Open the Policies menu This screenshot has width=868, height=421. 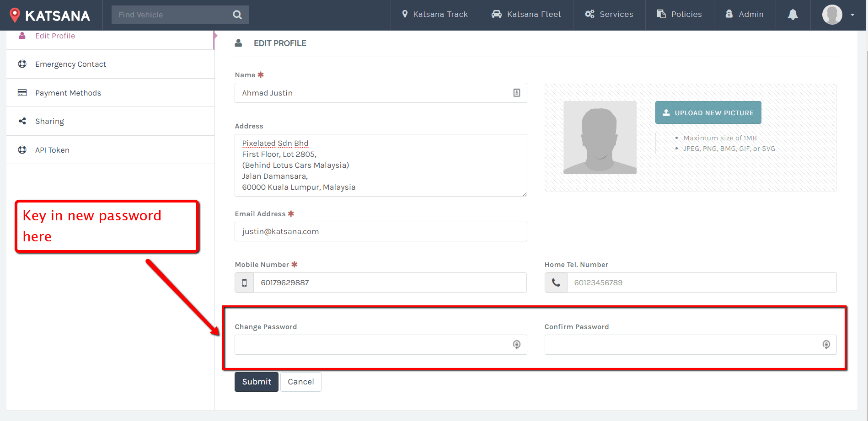[x=679, y=15]
